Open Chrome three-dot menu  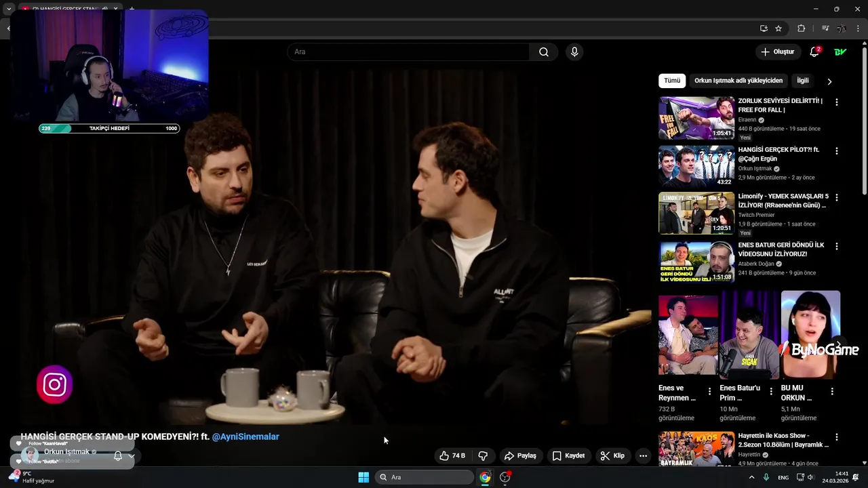coord(859,28)
